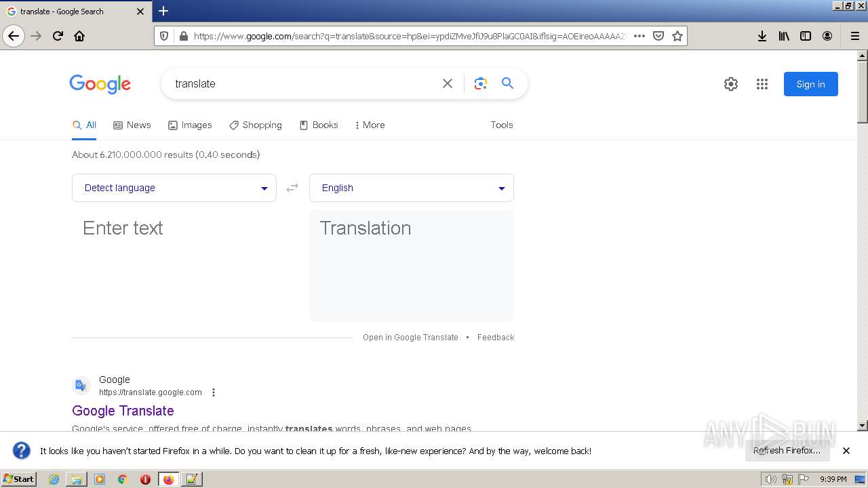Viewport: 868px width, 488px height.
Task: Toggle the Firefox sidebar view
Action: (806, 36)
